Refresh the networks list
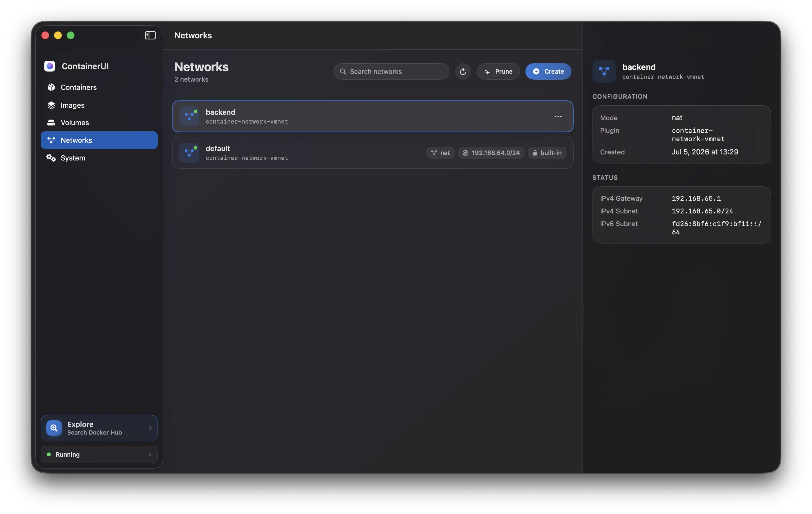This screenshot has height=514, width=812. click(x=463, y=71)
